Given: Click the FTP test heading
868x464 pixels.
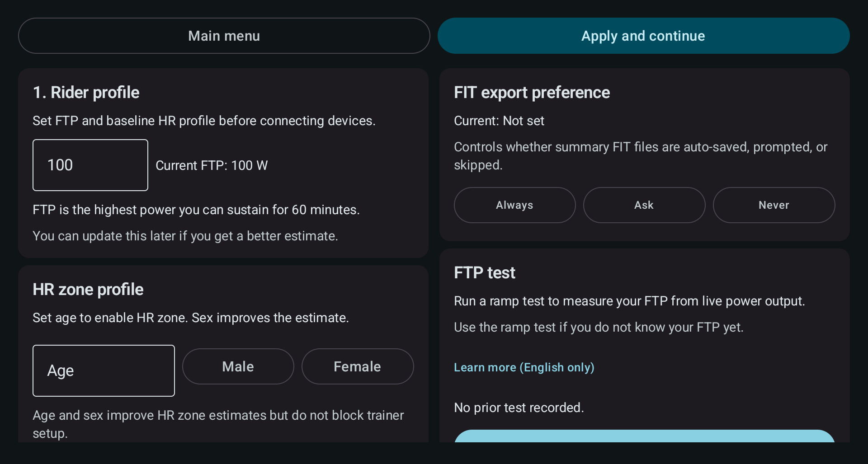Looking at the screenshot, I should [x=485, y=273].
